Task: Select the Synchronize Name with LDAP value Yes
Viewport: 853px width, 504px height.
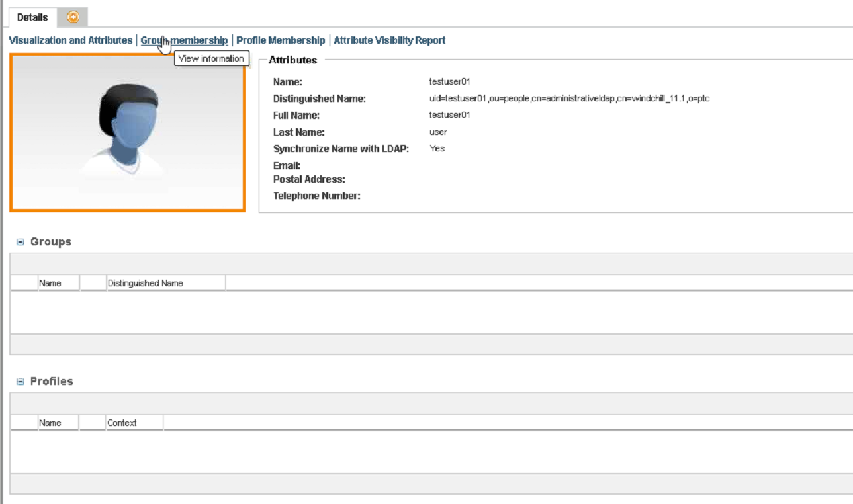Action: (x=437, y=148)
